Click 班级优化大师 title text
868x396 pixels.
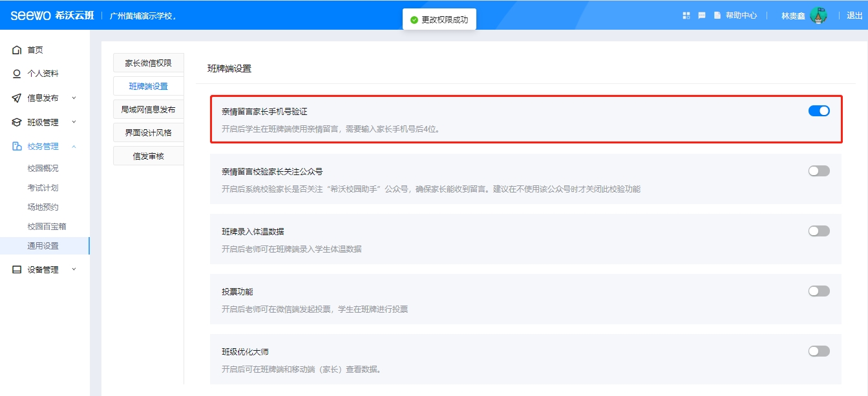245,352
